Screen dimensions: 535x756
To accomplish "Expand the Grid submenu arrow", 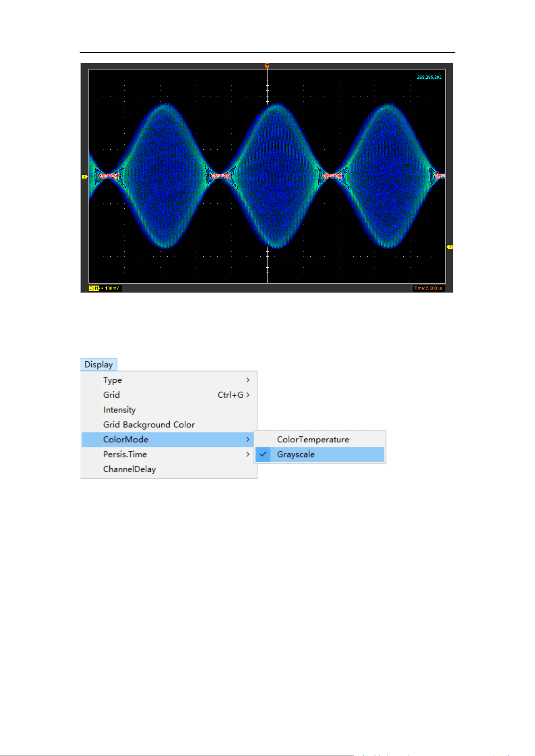I will point(248,395).
